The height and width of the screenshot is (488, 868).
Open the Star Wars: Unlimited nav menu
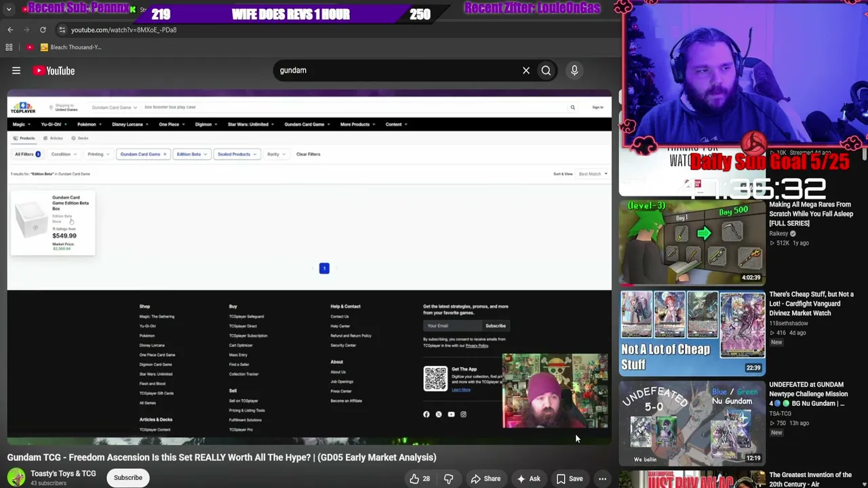(250, 125)
